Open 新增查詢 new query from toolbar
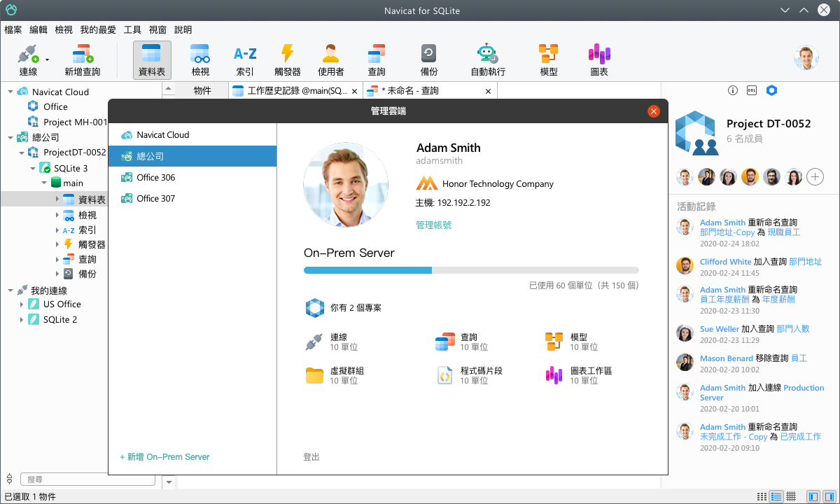The image size is (840, 504). (83, 59)
